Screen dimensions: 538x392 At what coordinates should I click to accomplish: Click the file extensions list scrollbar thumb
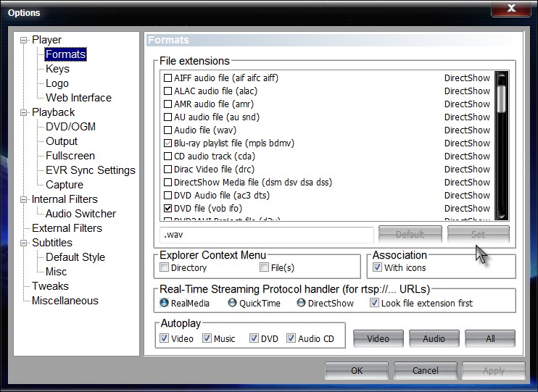click(501, 98)
